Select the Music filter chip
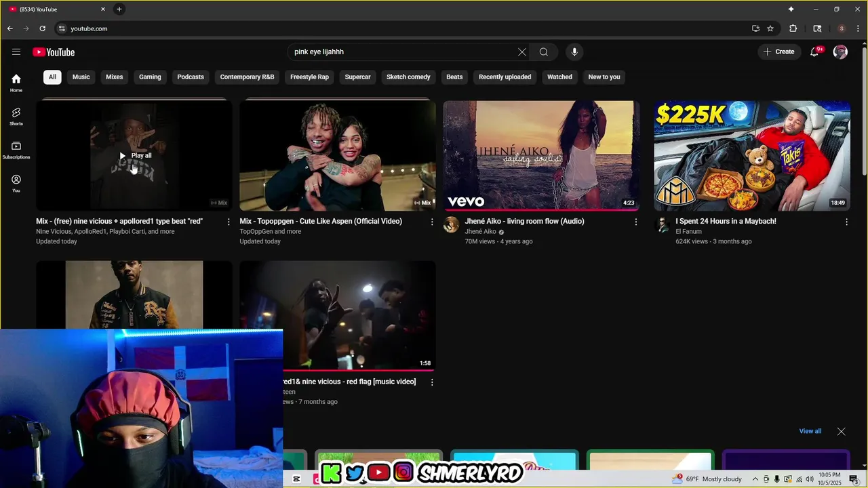 coord(81,77)
